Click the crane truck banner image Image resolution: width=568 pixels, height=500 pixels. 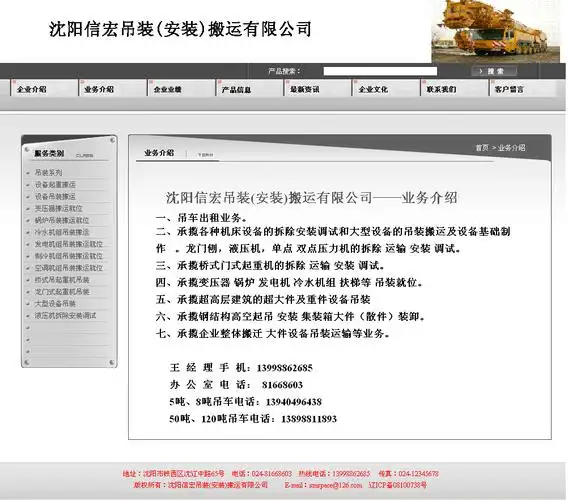pos(496,31)
